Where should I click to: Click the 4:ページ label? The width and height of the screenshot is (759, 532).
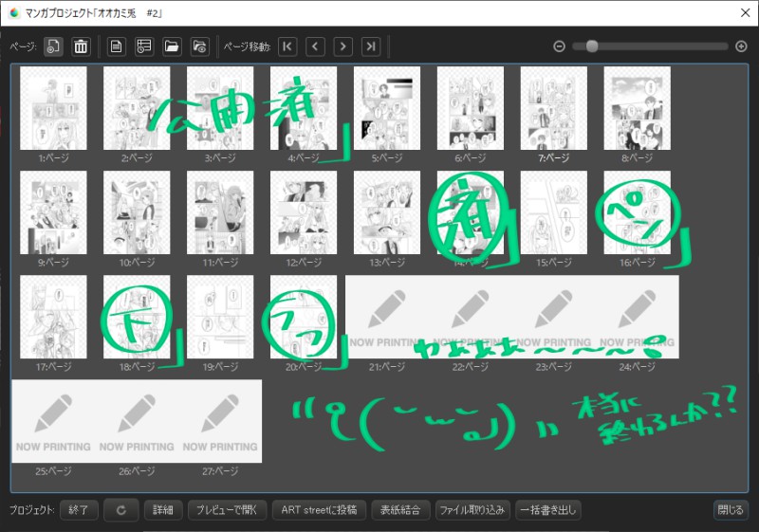tap(304, 158)
